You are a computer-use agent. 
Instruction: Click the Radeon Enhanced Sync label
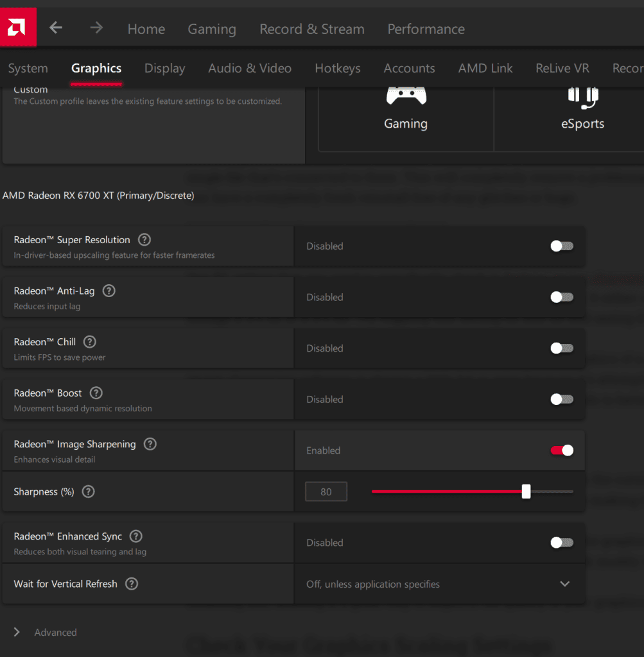click(68, 536)
